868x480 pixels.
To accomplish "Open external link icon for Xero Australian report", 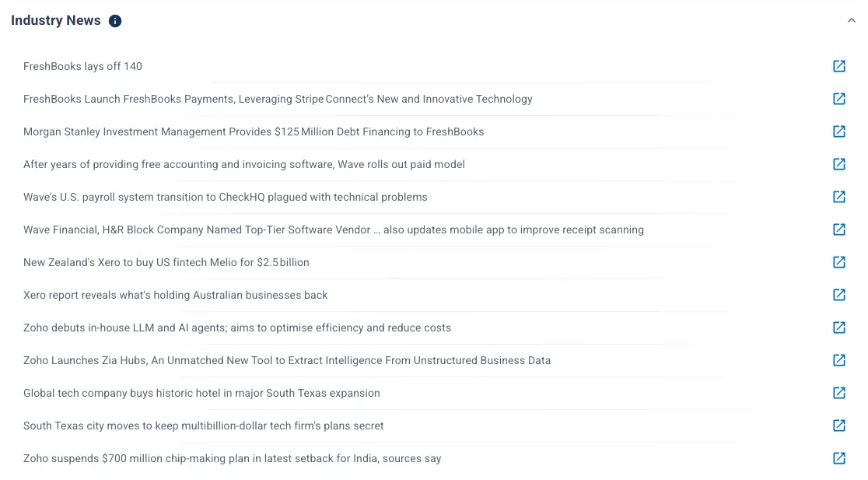I will tap(839, 295).
